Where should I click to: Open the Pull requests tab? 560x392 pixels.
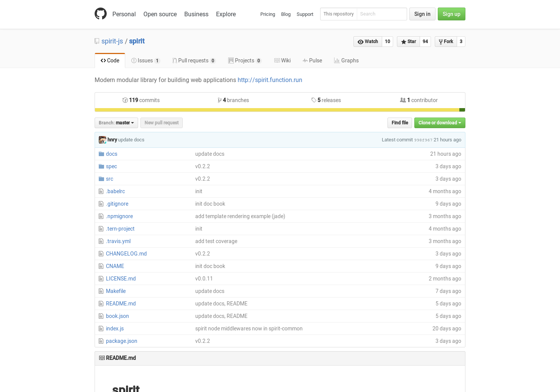pos(194,60)
